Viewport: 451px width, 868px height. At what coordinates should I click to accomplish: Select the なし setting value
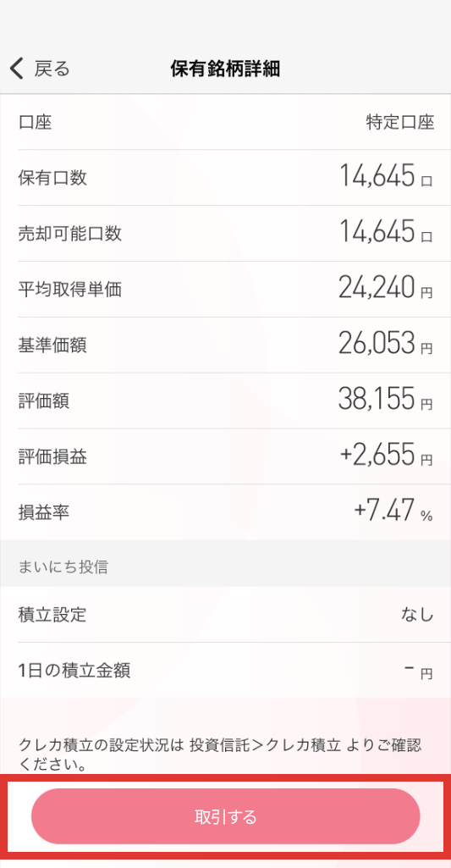(417, 615)
